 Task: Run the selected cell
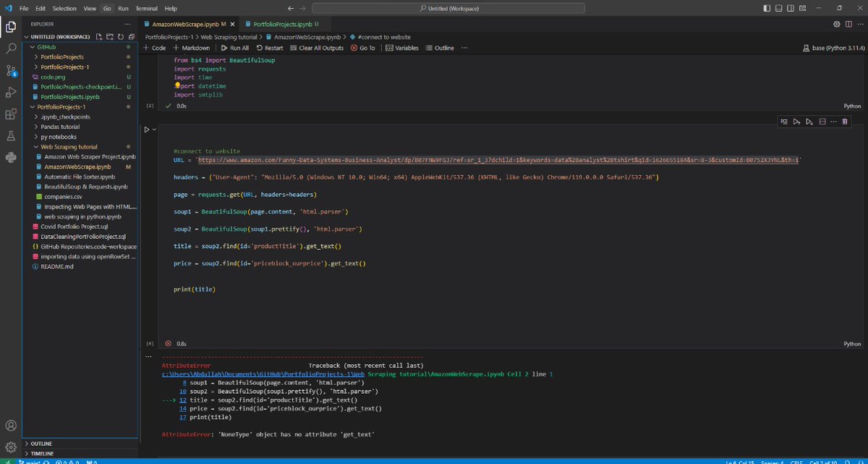point(145,129)
